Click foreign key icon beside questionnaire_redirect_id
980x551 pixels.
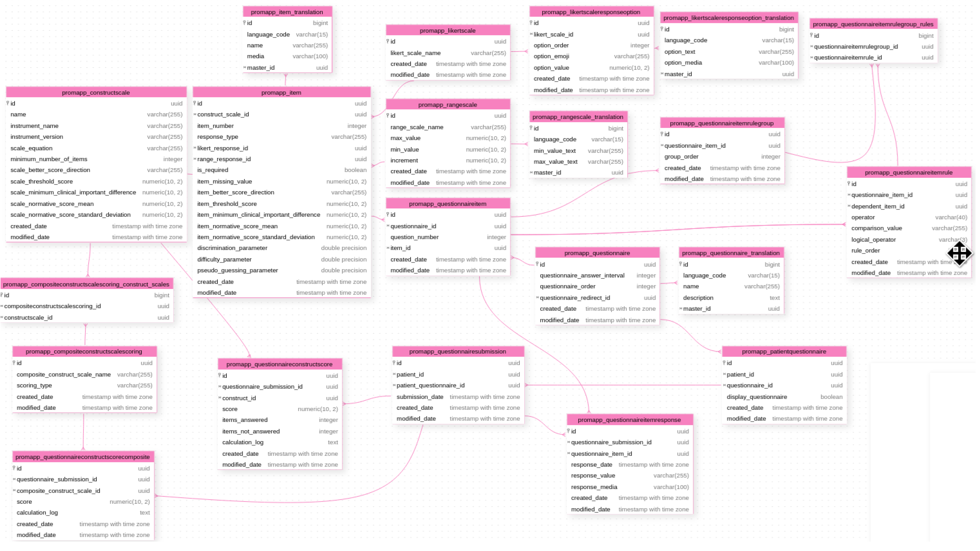[537, 298]
